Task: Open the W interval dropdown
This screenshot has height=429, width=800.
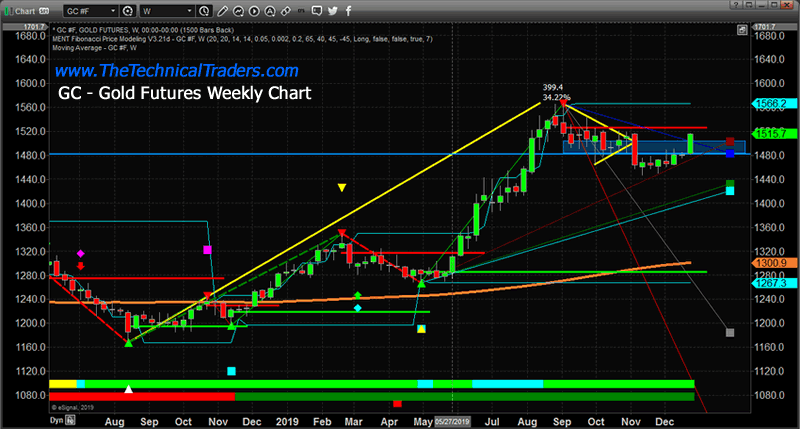Action: tap(189, 10)
